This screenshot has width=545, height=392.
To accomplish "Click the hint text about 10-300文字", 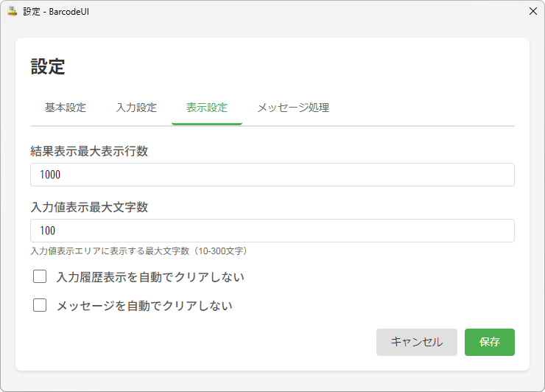I will [139, 251].
